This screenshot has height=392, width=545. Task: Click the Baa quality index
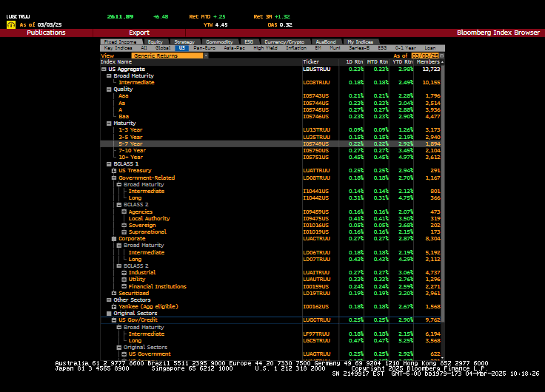pyautogui.click(x=124, y=116)
